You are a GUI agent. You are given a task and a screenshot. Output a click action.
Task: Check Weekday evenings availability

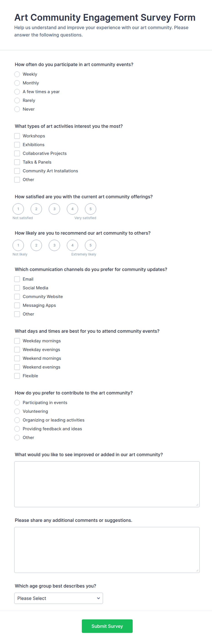pyautogui.click(x=17, y=350)
